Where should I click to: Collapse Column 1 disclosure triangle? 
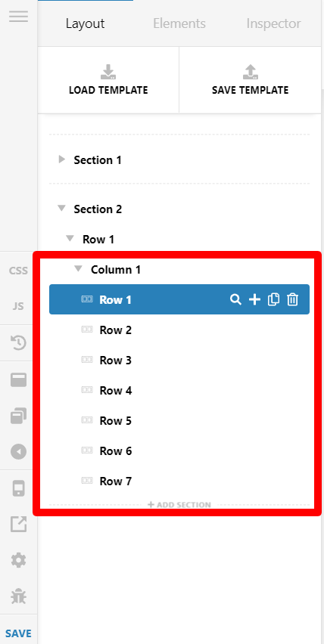[x=78, y=269]
